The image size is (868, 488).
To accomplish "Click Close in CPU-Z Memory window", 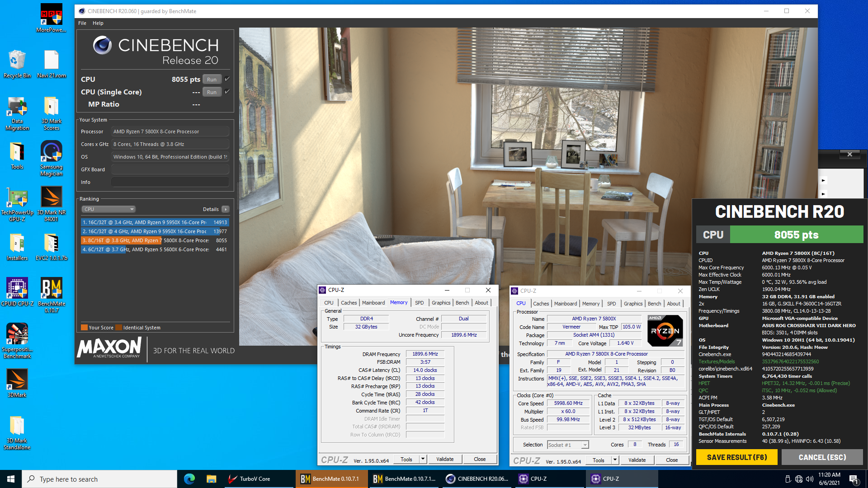I will 480,459.
